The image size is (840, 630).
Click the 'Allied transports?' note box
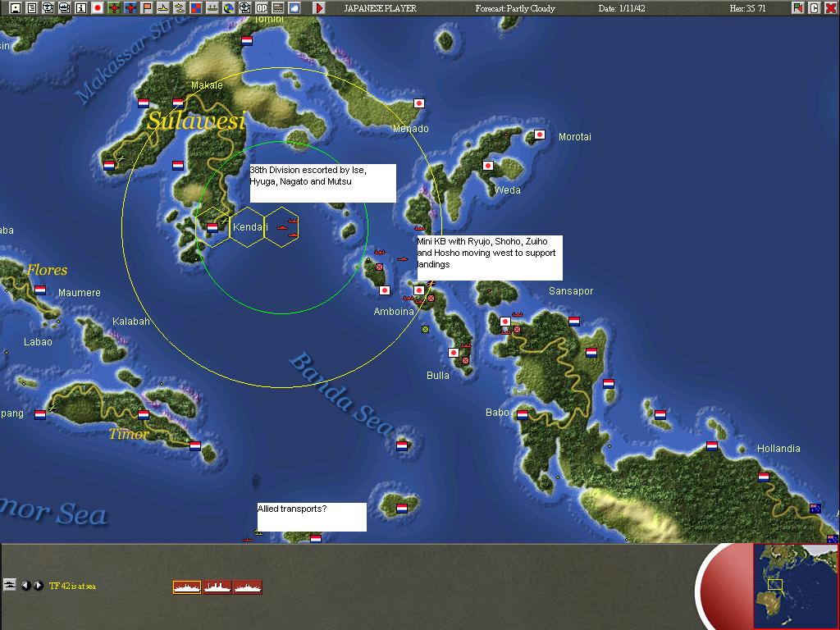312,517
